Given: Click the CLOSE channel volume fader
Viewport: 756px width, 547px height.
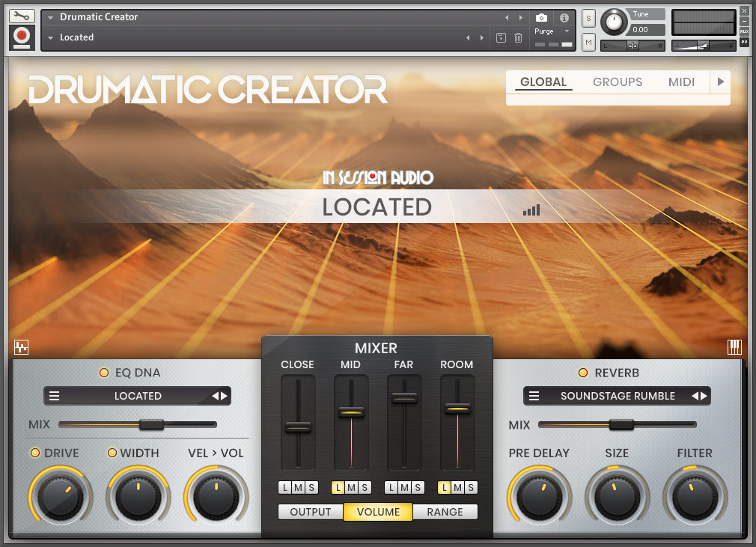Looking at the screenshot, I should (297, 428).
